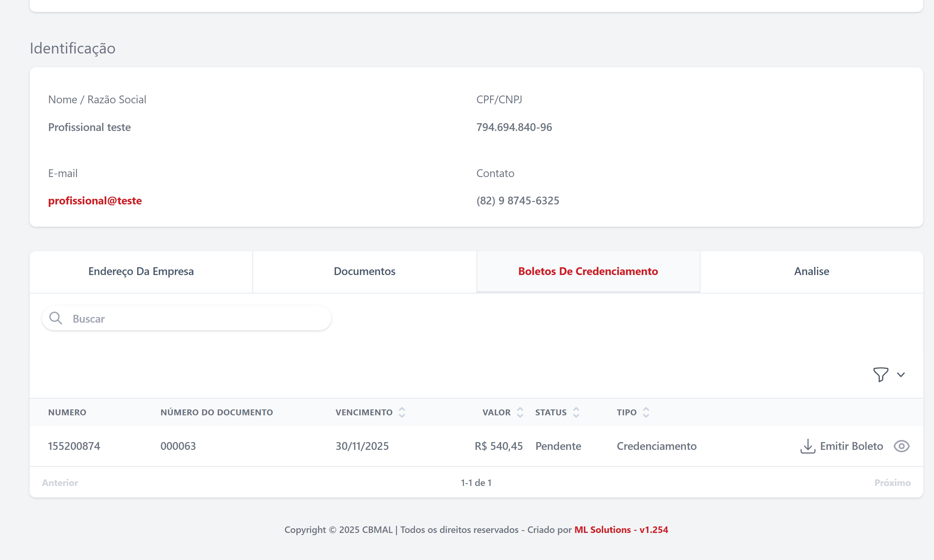The height and width of the screenshot is (560, 934).
Task: Click the filter funnel icon
Action: 880,374
